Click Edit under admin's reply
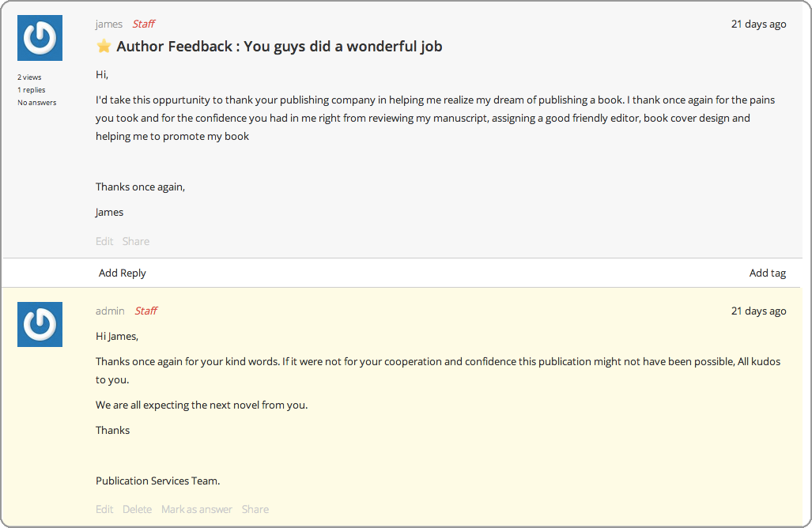 click(x=104, y=509)
